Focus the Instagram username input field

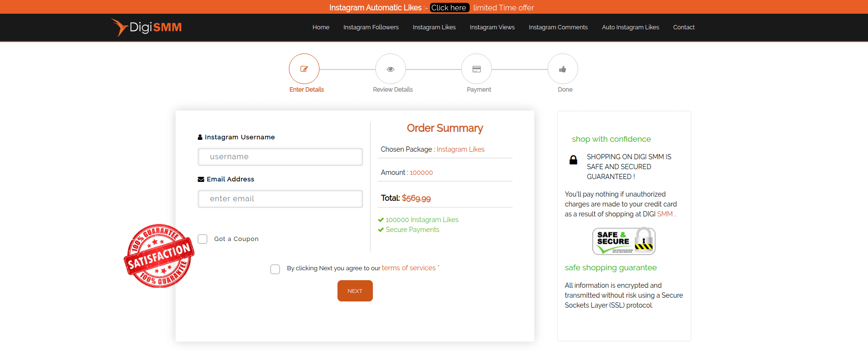click(280, 157)
